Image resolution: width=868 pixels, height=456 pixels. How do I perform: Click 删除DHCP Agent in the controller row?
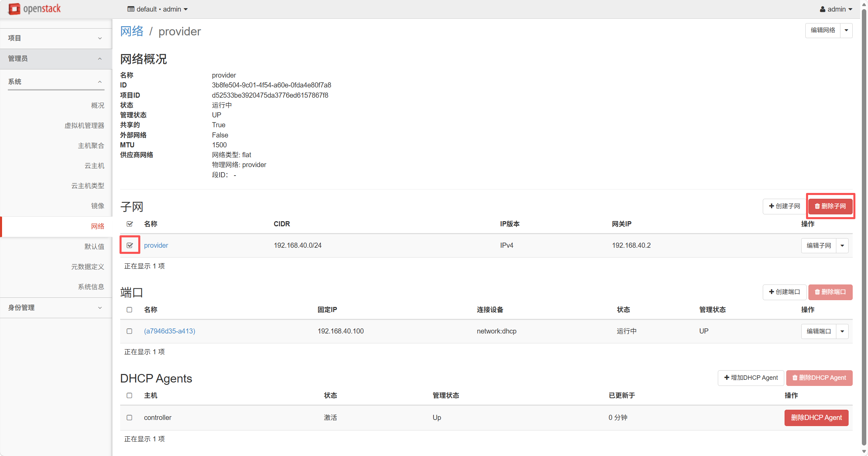pyautogui.click(x=816, y=418)
